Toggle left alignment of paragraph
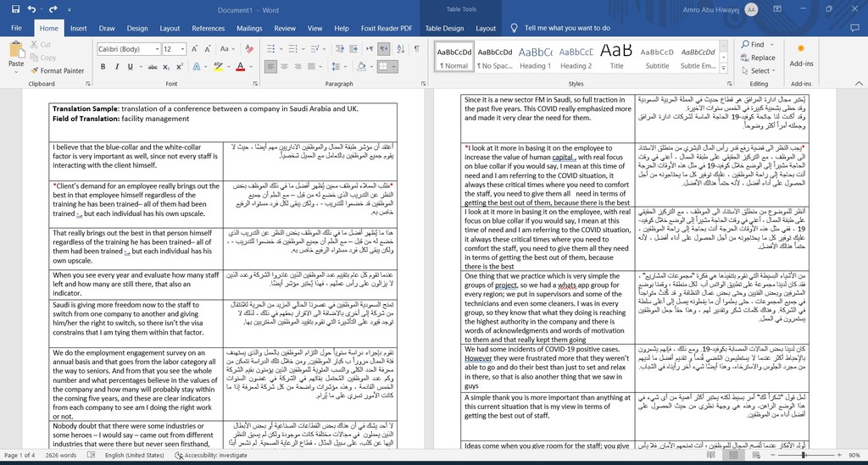868x465 pixels. click(x=270, y=67)
